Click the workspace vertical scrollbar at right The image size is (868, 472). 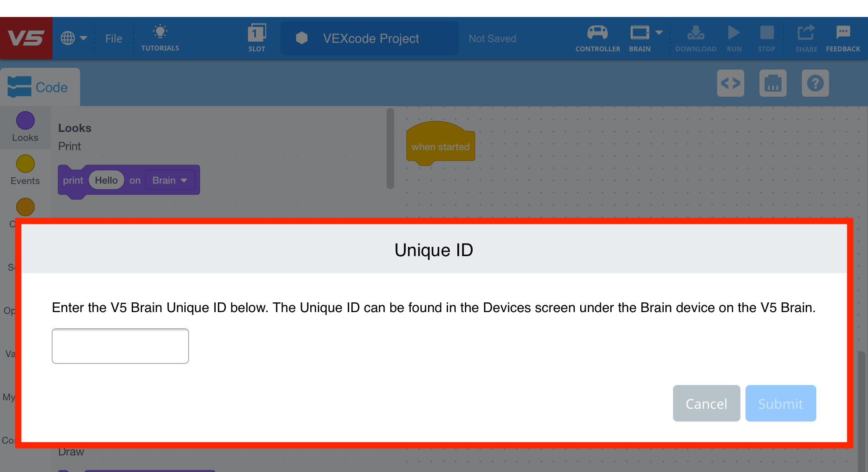coord(862,411)
